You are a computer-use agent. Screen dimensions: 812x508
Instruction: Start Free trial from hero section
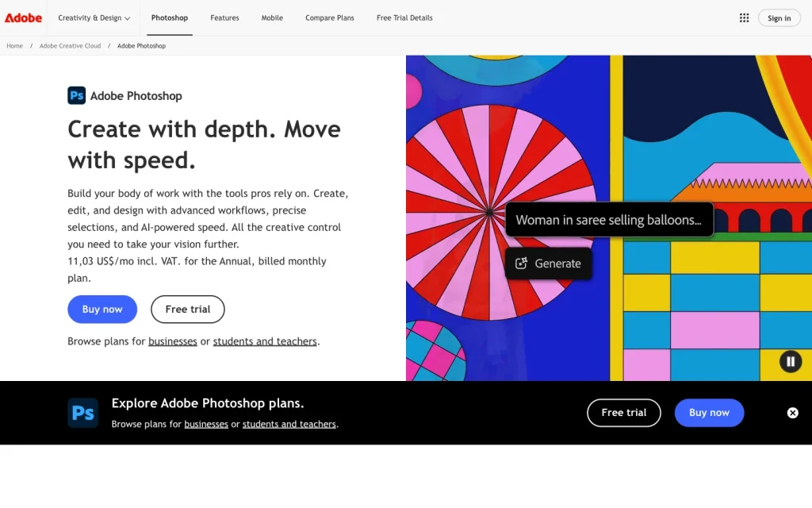187,309
